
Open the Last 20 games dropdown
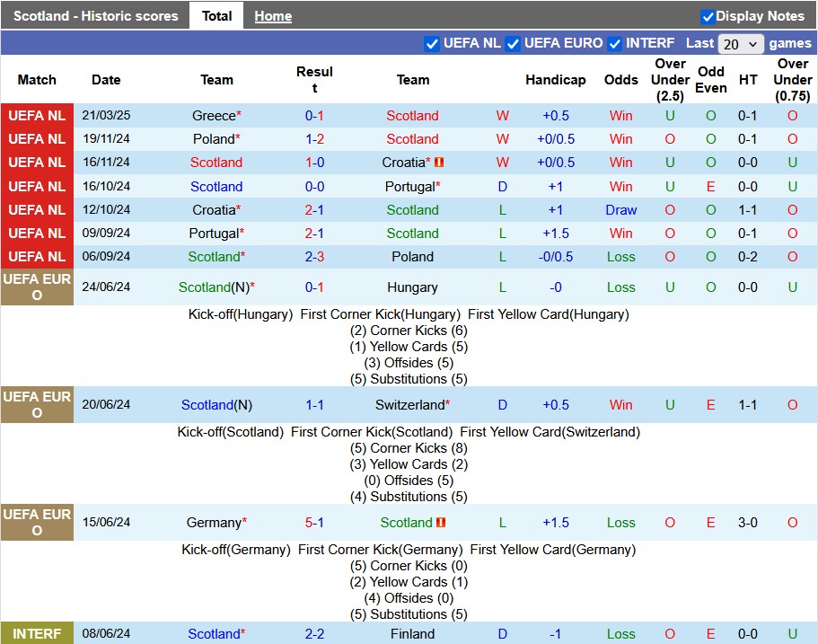click(741, 44)
